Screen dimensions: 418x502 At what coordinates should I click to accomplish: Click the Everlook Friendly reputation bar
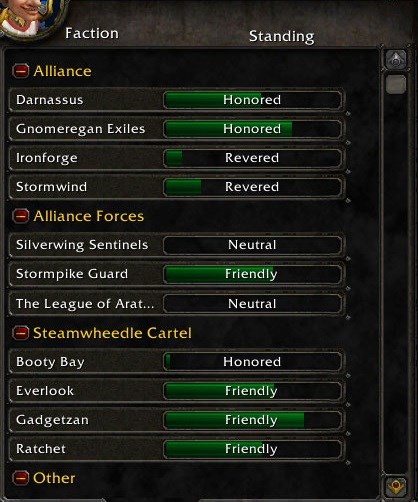(252, 391)
